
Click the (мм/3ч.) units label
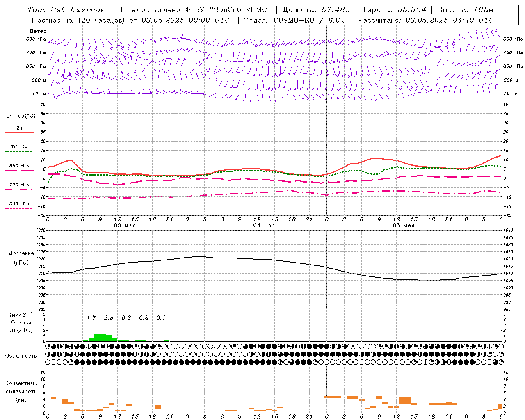tap(21, 315)
